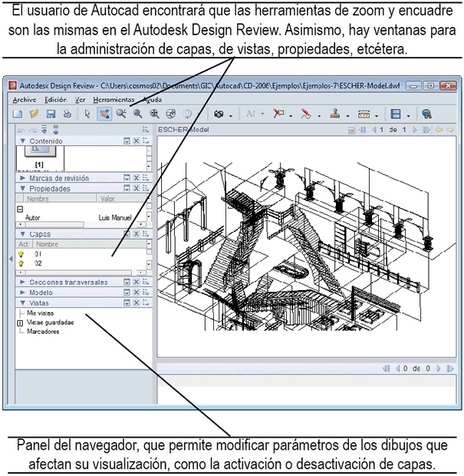
Task: Toggle layer 02 lightbulb visibility
Action: [21, 263]
